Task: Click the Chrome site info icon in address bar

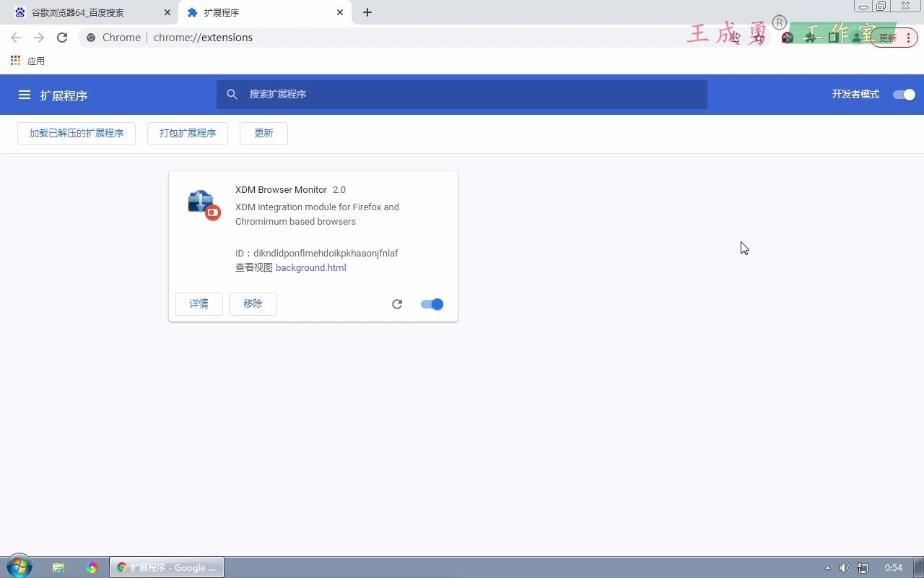Action: pos(91,38)
